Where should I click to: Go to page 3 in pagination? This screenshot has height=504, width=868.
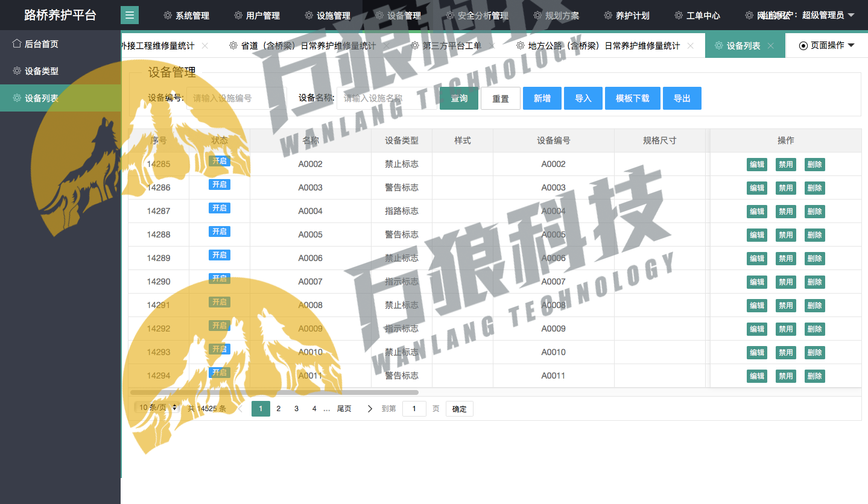(296, 409)
